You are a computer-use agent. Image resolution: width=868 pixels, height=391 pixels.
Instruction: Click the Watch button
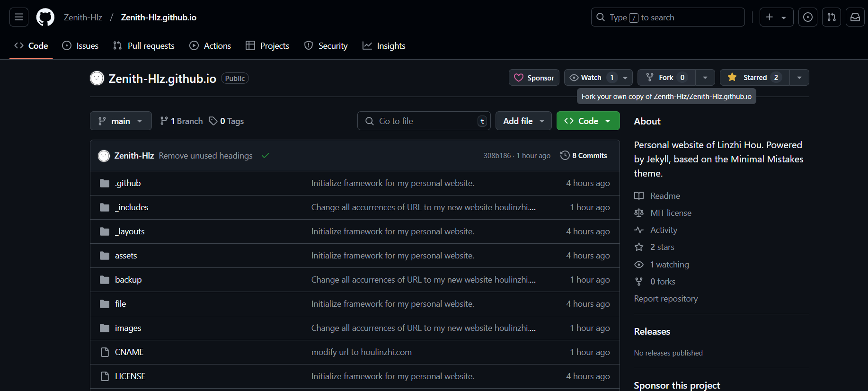pos(591,78)
